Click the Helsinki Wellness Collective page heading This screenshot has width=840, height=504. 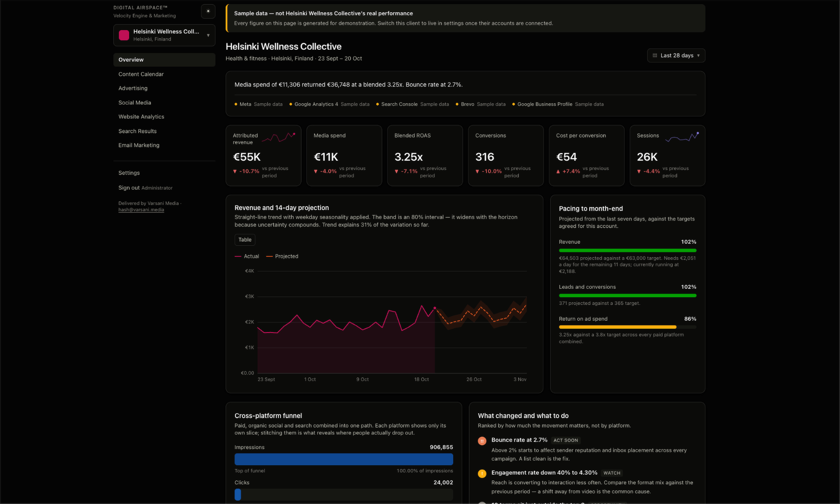[283, 47]
